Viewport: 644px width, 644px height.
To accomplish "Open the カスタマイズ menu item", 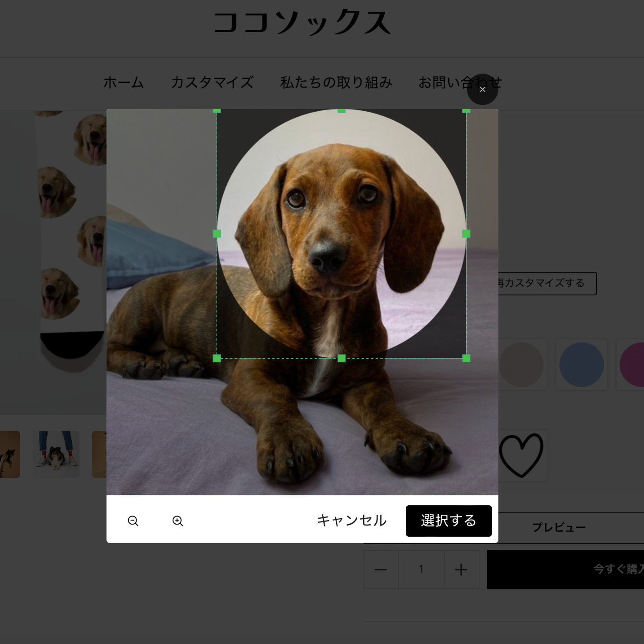I will click(x=212, y=82).
